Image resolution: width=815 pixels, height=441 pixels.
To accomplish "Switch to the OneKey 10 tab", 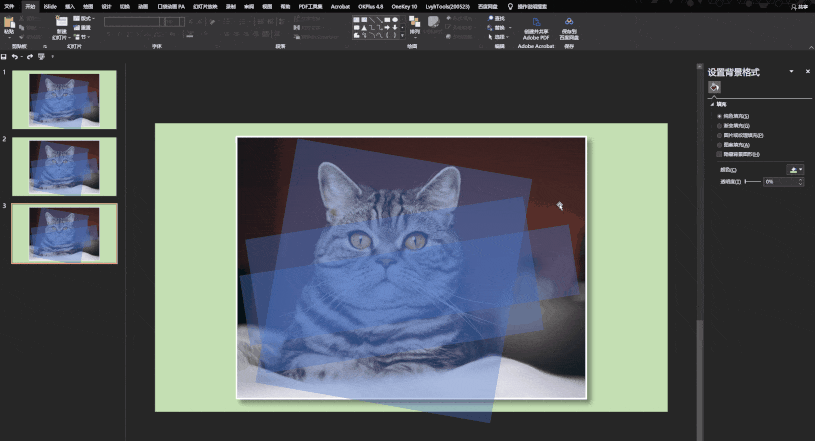I will pyautogui.click(x=404, y=7).
